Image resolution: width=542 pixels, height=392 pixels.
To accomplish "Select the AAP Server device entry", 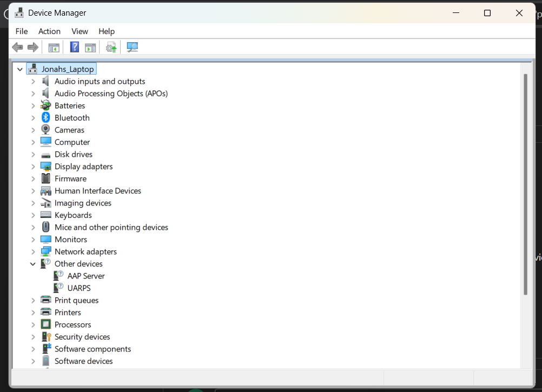I will coord(85,276).
